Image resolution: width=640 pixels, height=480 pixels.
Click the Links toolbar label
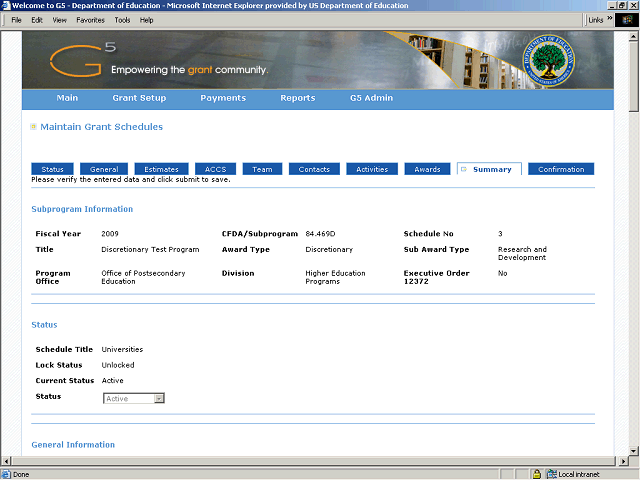pyautogui.click(x=596, y=20)
